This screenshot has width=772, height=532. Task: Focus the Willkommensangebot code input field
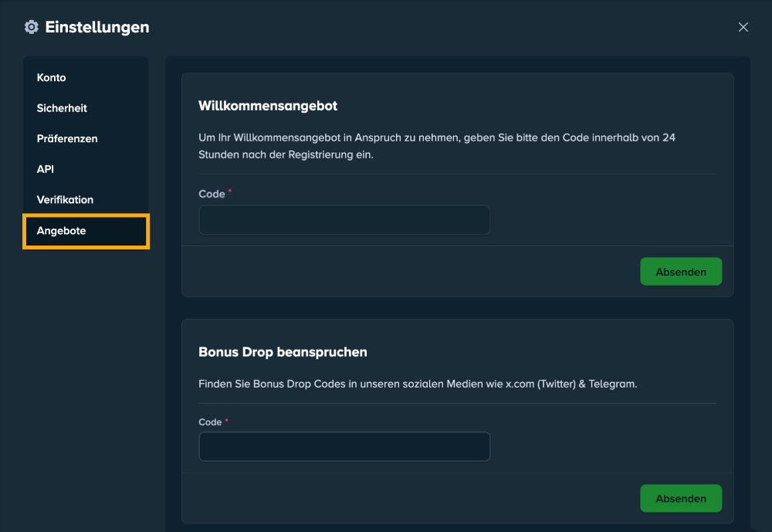344,220
